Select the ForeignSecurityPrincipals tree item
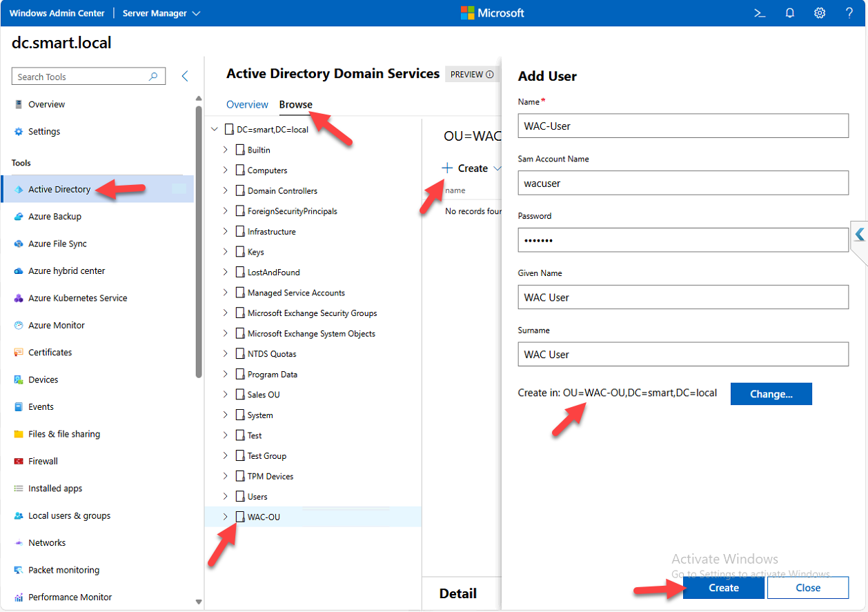This screenshot has width=868, height=612. click(293, 211)
